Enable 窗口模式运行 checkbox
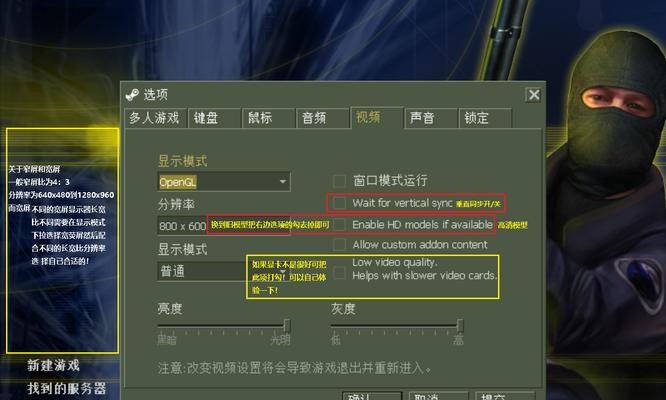 click(x=339, y=181)
